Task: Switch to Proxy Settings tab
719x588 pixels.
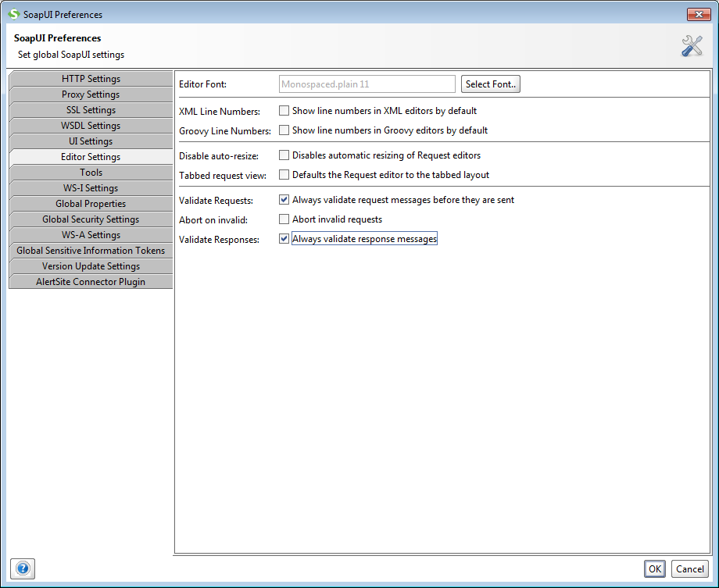Action: [91, 94]
